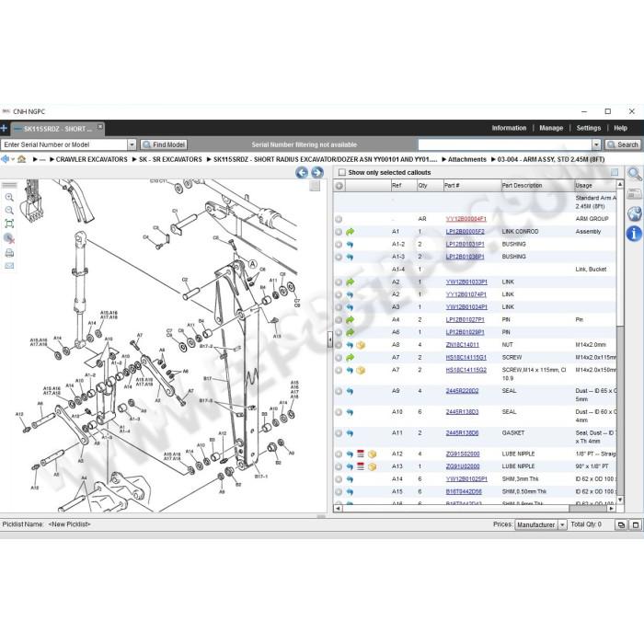Maximize the diagram panel icon
Image resolution: width=644 pixels, height=644 pixels.
point(315,186)
